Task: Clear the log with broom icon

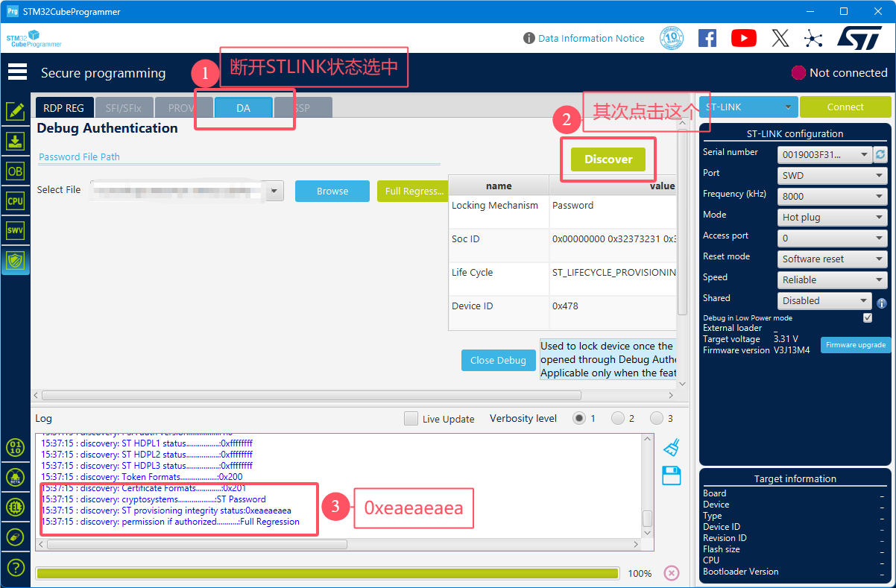Action: click(672, 447)
